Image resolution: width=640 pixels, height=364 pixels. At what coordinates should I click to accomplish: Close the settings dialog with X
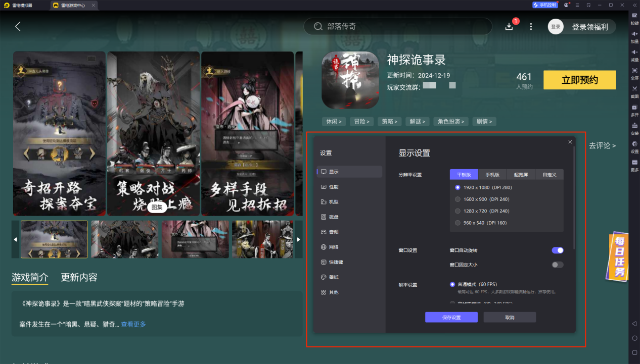click(x=570, y=142)
